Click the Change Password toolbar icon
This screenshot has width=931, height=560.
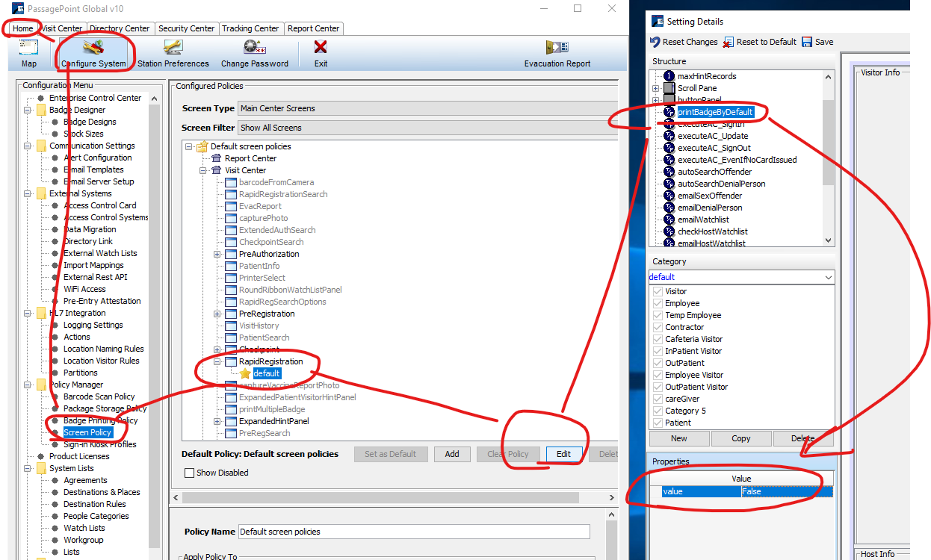[x=255, y=48]
